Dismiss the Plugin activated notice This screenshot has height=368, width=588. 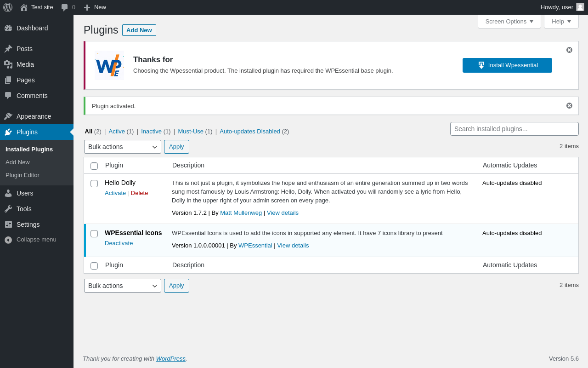pyautogui.click(x=569, y=105)
